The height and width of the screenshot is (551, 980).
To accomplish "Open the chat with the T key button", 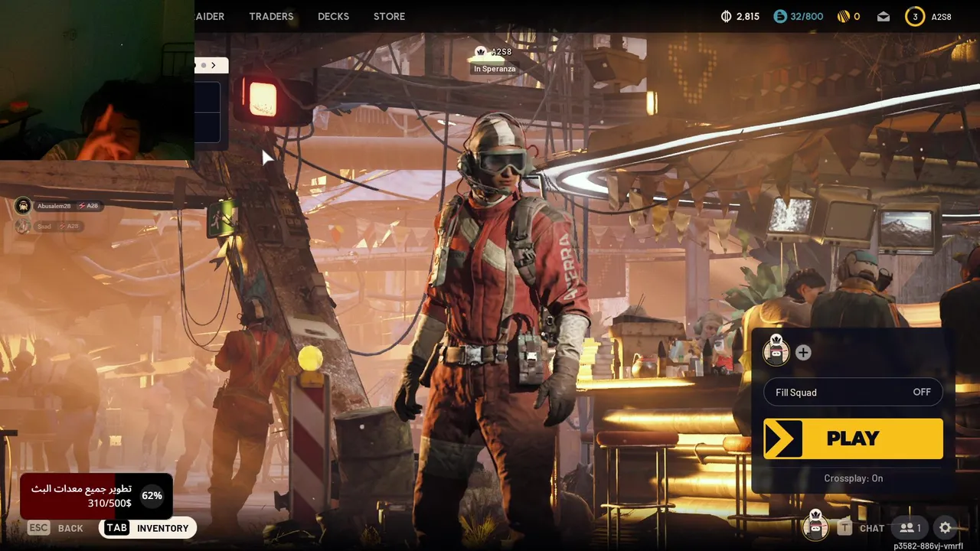I will coord(844,527).
